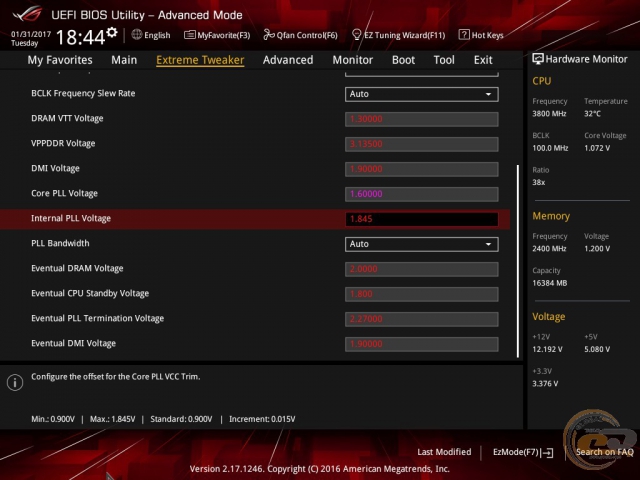Click the clock settings gear icon
This screenshot has height=480, width=640.
[x=112, y=32]
